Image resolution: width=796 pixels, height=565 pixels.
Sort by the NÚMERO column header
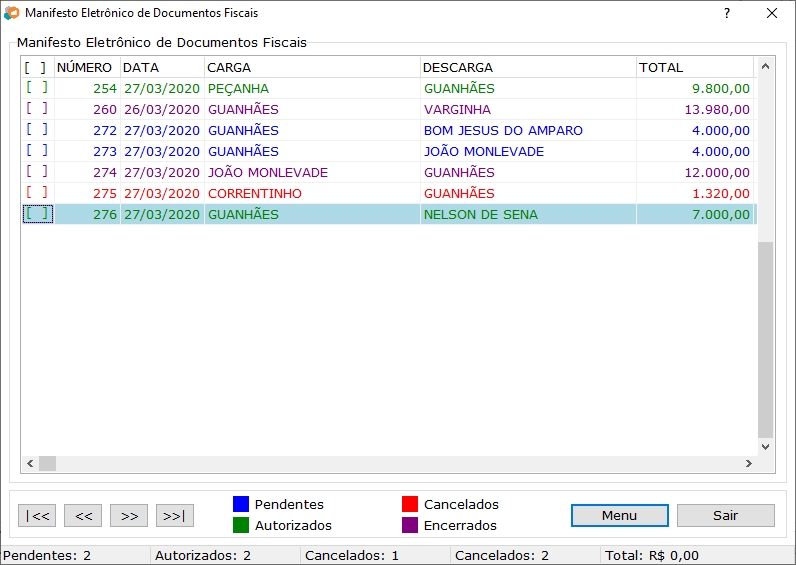[x=86, y=67]
